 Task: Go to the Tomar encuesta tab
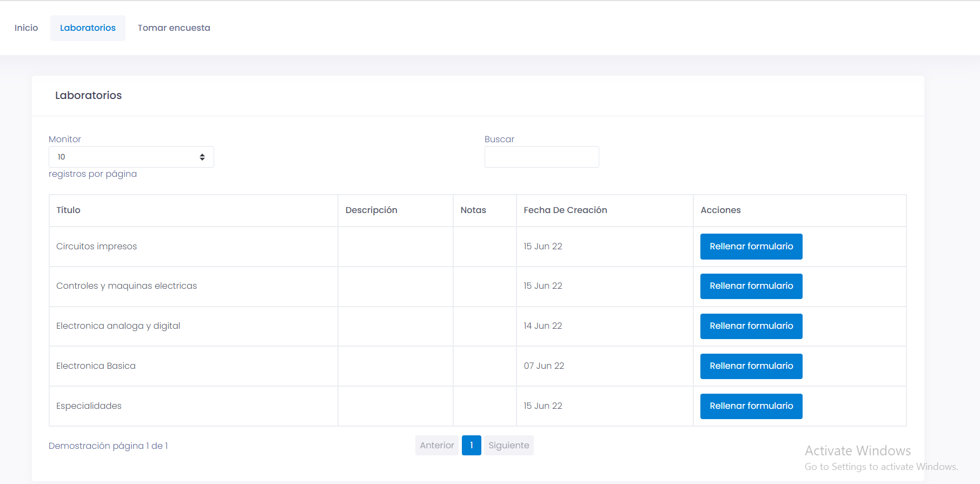pos(174,28)
